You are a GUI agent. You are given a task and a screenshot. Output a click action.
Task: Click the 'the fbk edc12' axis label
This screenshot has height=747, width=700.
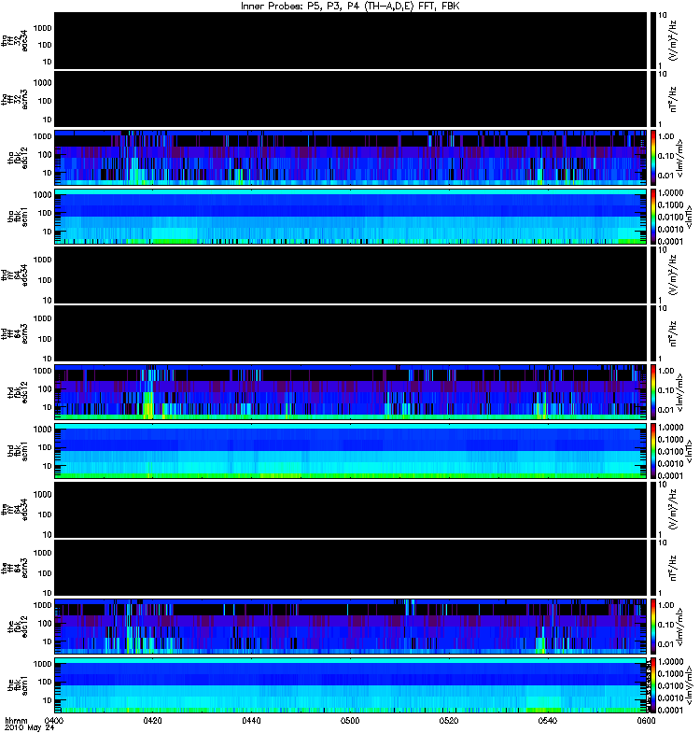click(18, 627)
